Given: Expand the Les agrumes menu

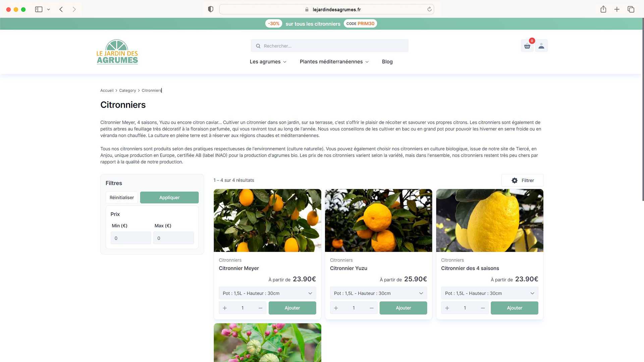Looking at the screenshot, I should 268,62.
